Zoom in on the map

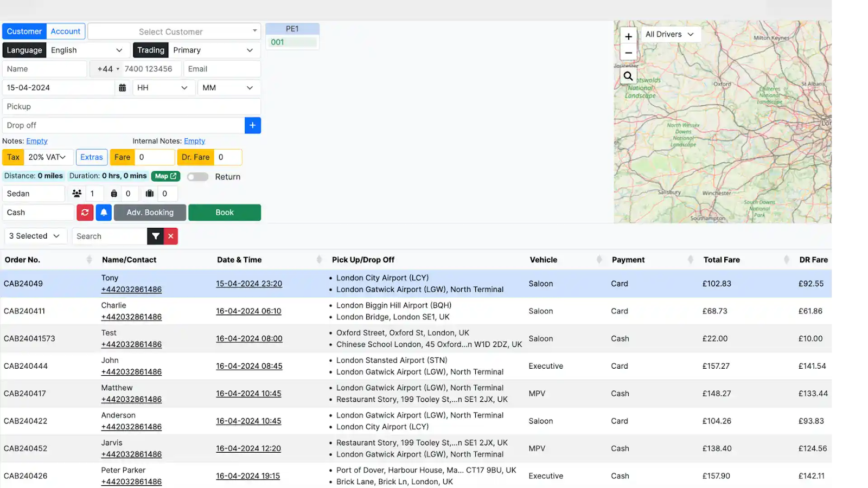(628, 36)
